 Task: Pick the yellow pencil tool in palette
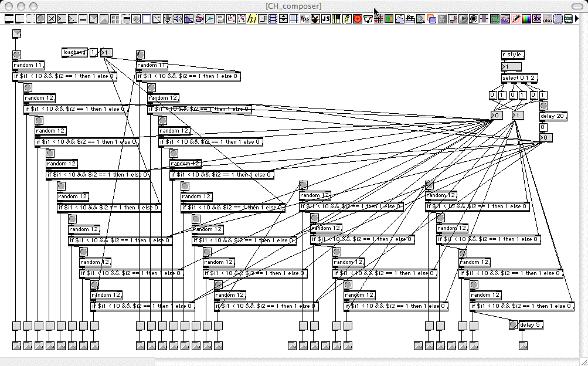[x=347, y=18]
